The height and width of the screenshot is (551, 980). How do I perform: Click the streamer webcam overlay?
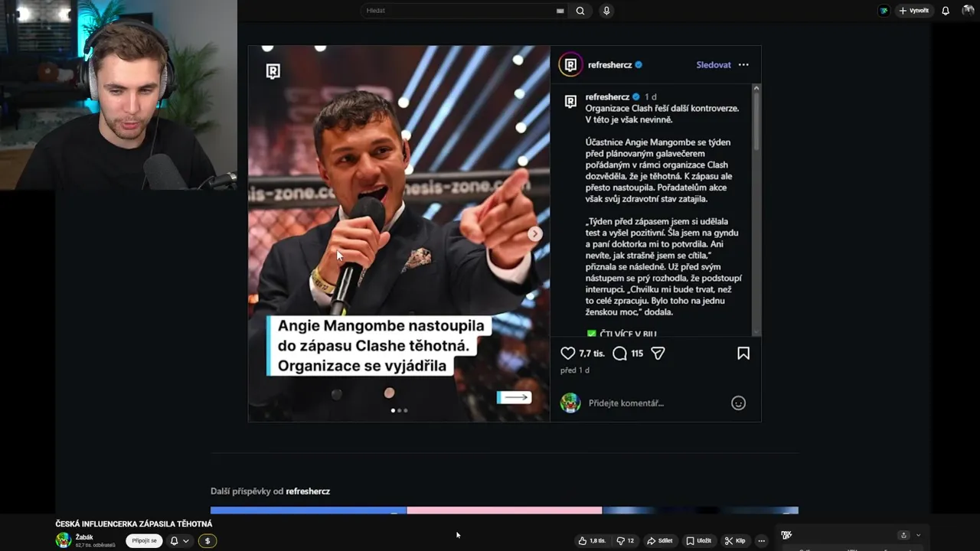point(119,95)
